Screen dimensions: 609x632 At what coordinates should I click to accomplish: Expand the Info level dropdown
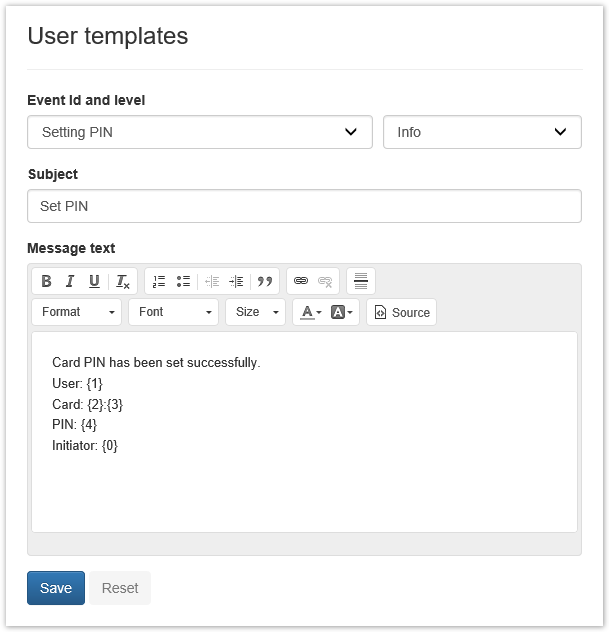(x=482, y=132)
